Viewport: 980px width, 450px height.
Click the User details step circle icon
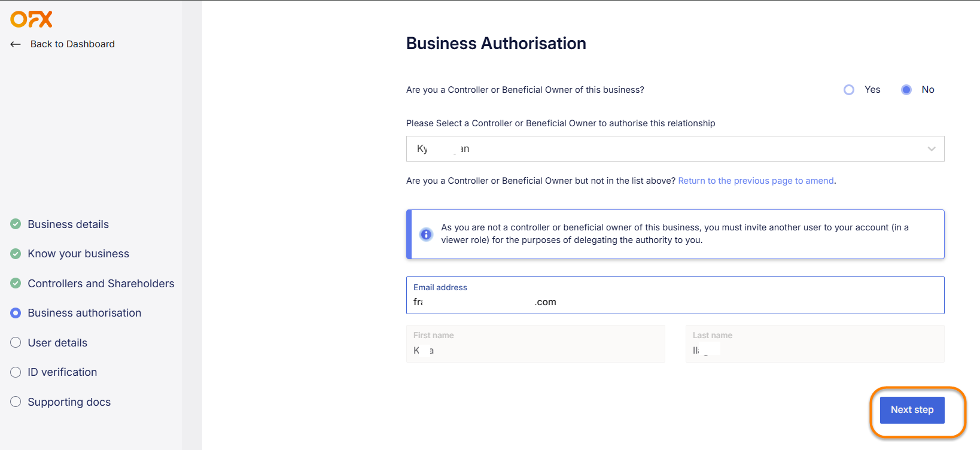pos(16,343)
